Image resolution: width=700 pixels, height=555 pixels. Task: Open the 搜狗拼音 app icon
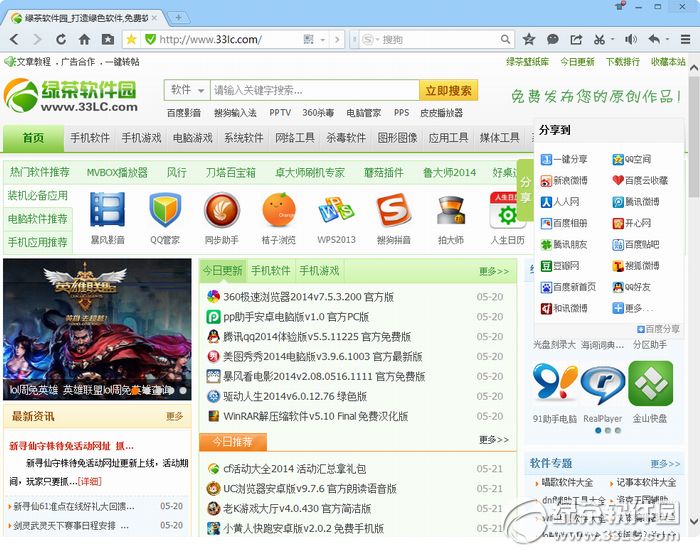pos(393,209)
